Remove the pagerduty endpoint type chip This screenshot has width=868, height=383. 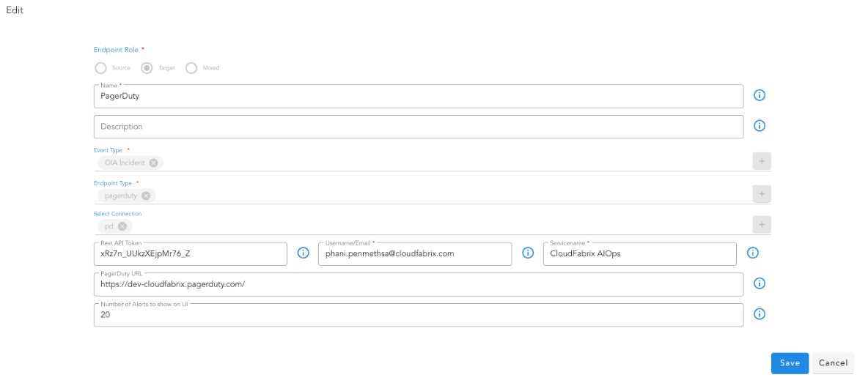point(146,196)
